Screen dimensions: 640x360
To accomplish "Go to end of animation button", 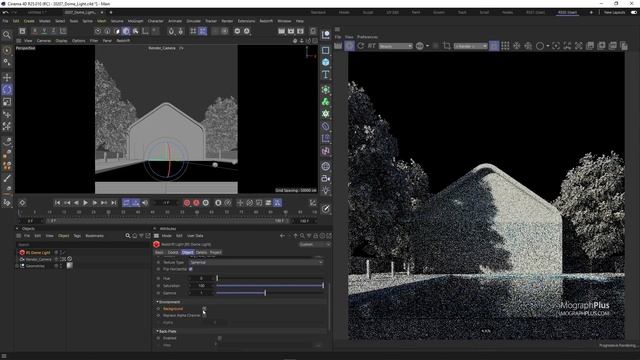I will [114, 203].
